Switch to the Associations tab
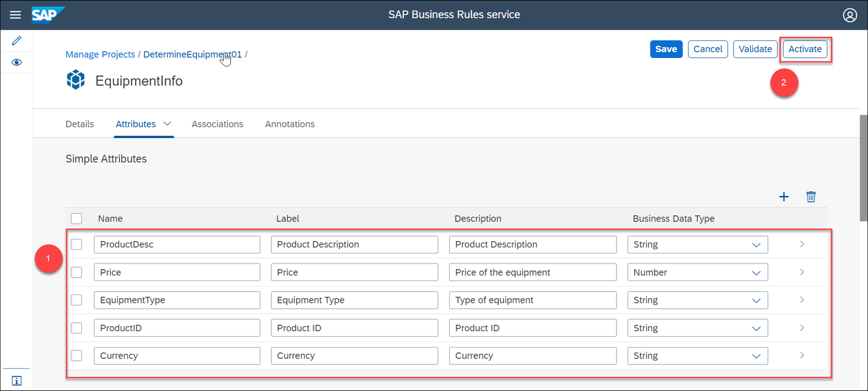 tap(218, 124)
